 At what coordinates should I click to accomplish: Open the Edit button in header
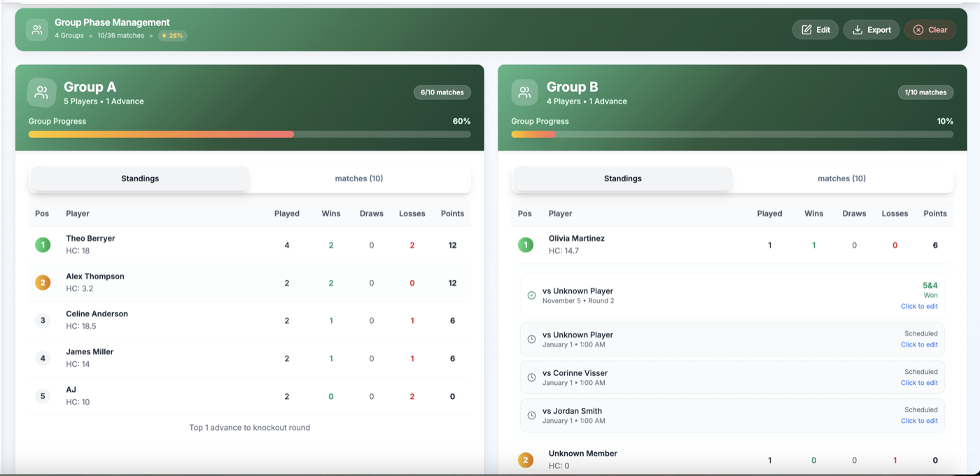click(815, 29)
